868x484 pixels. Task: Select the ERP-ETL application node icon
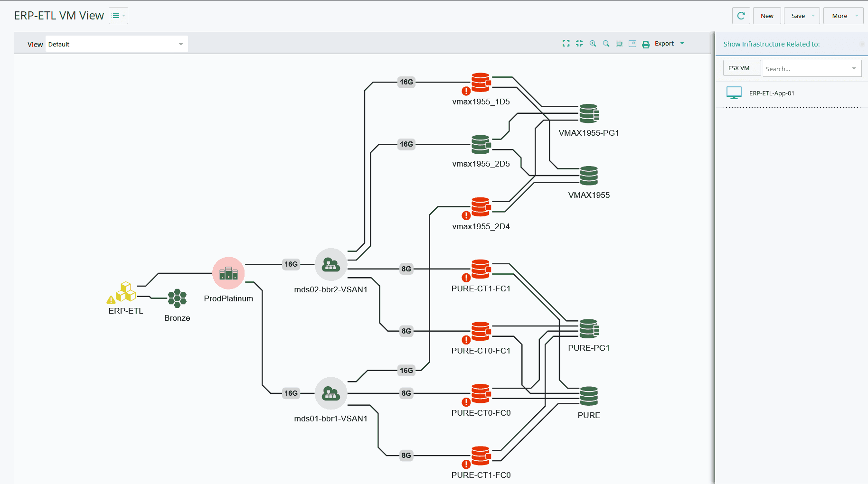click(126, 292)
